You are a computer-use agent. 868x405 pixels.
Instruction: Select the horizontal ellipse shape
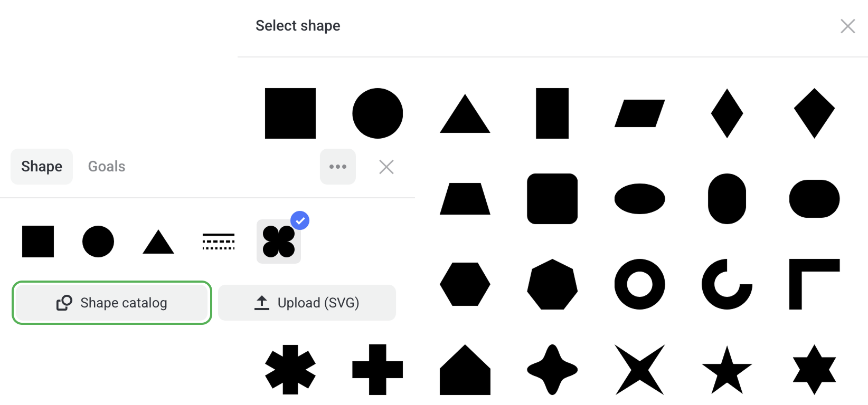639,199
